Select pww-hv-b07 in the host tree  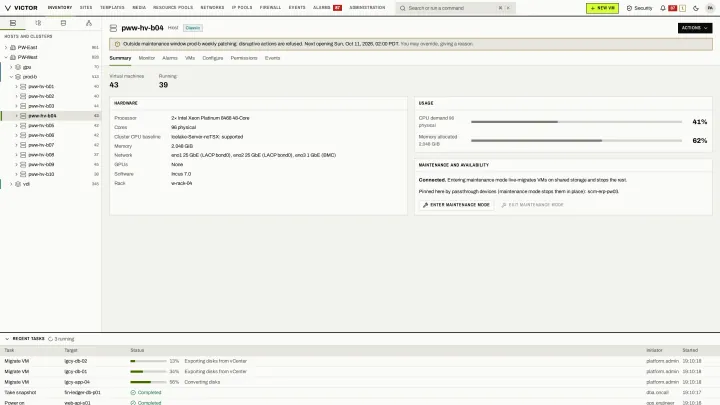51,145
